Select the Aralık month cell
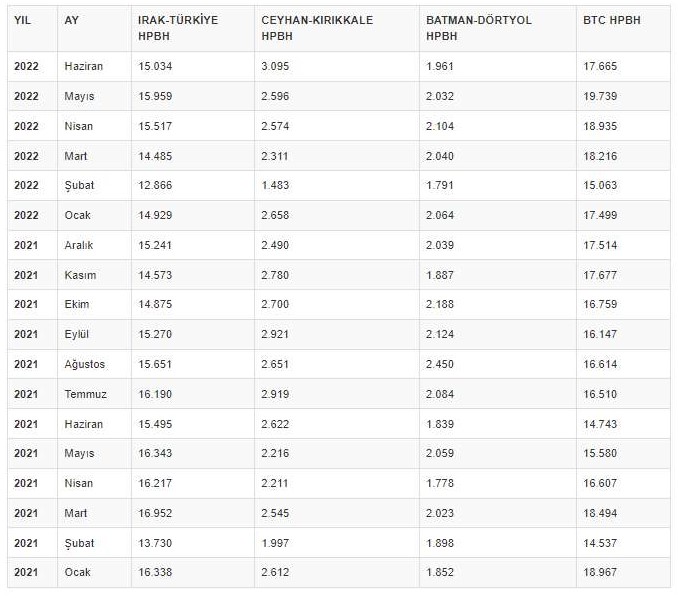678x598 pixels. [80, 245]
